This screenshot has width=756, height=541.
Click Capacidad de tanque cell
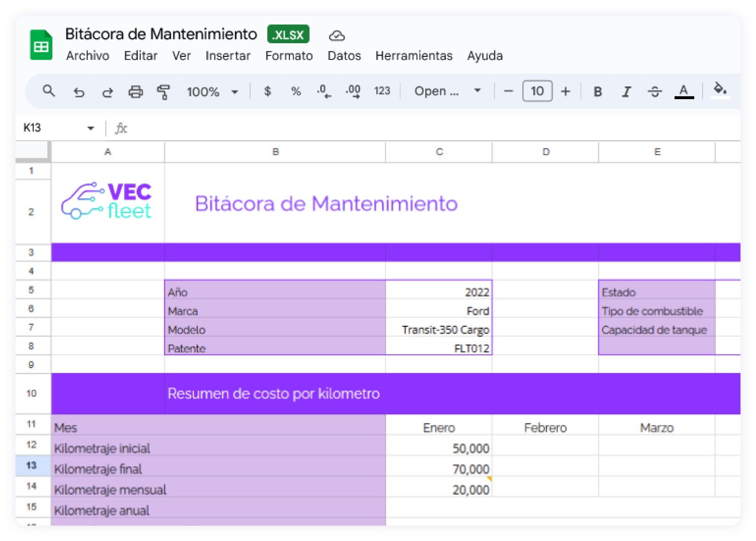click(x=657, y=327)
